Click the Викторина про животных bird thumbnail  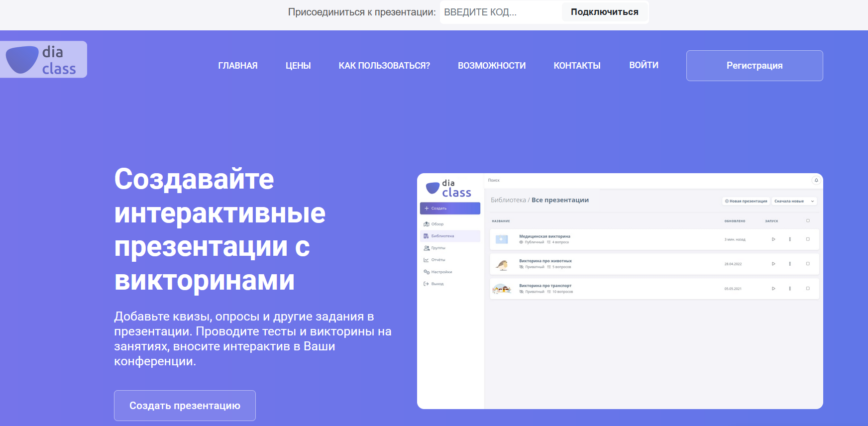click(502, 264)
